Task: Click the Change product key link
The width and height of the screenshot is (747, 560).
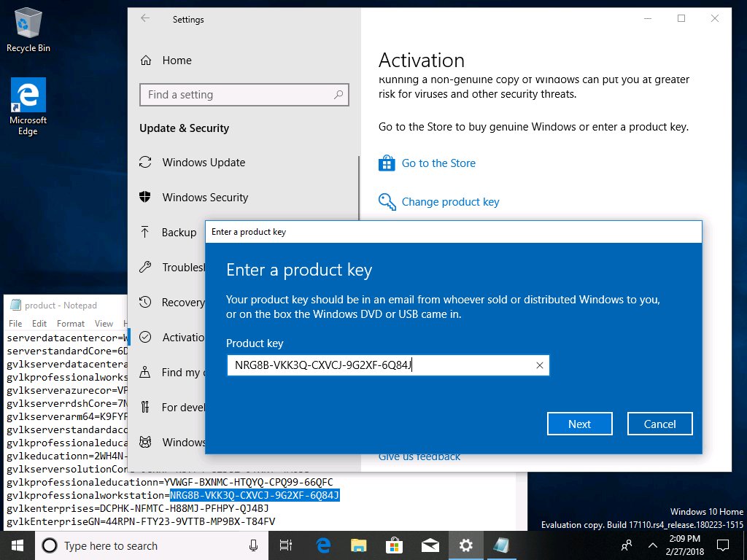Action: (450, 202)
